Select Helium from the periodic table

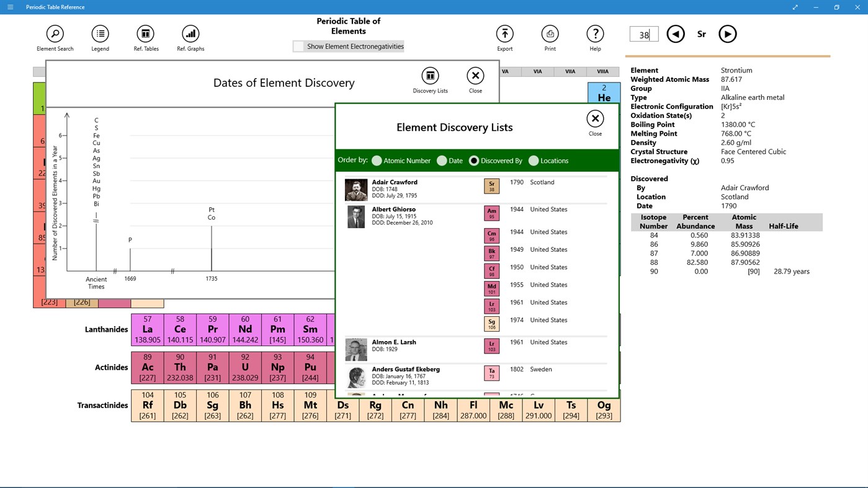602,94
